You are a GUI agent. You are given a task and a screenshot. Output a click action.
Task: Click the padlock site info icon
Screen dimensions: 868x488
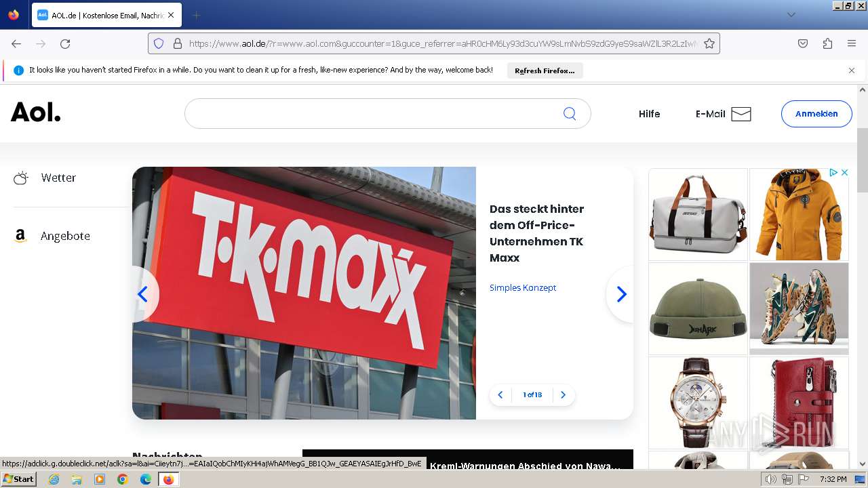(178, 43)
